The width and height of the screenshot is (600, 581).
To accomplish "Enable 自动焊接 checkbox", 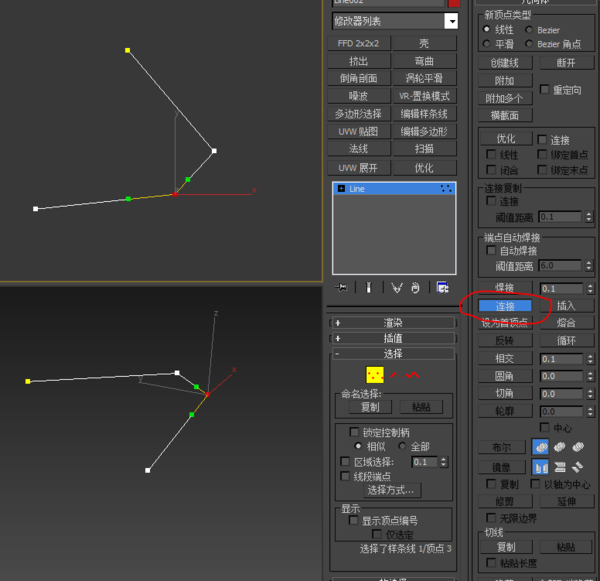I will click(x=491, y=250).
